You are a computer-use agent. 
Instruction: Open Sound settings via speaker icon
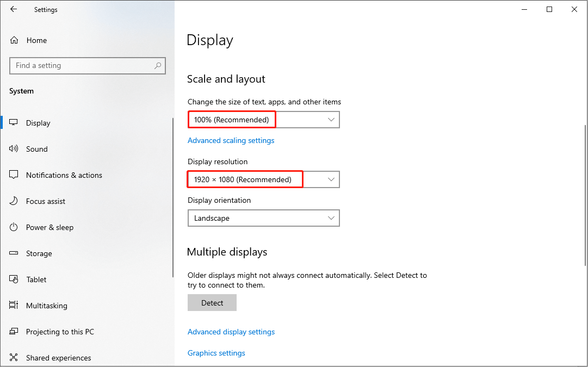[14, 148]
